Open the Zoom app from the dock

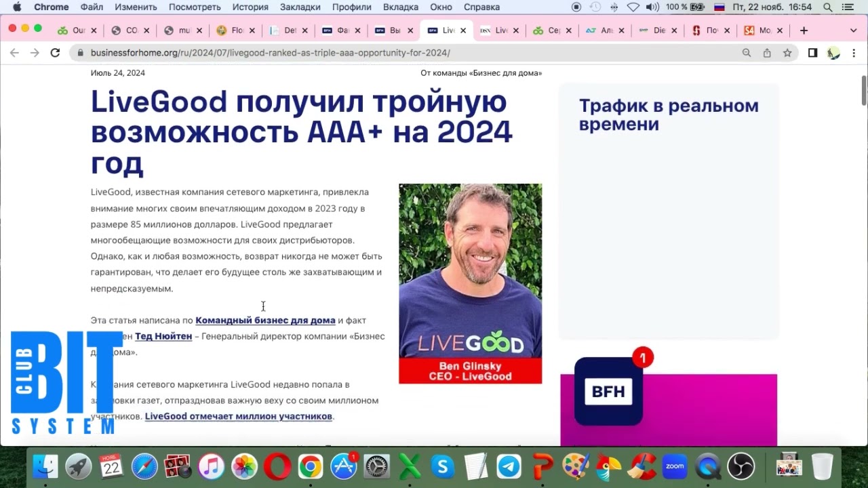pos(675,466)
